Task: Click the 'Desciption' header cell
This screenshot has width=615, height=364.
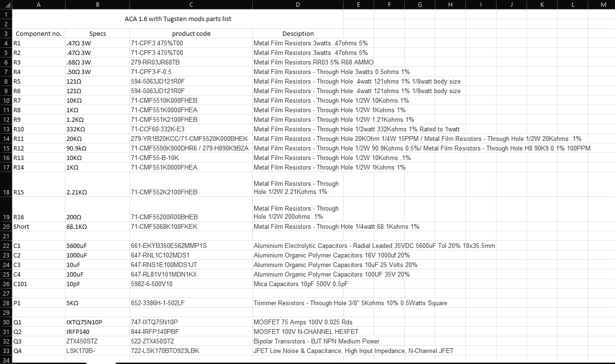Action: [298, 33]
